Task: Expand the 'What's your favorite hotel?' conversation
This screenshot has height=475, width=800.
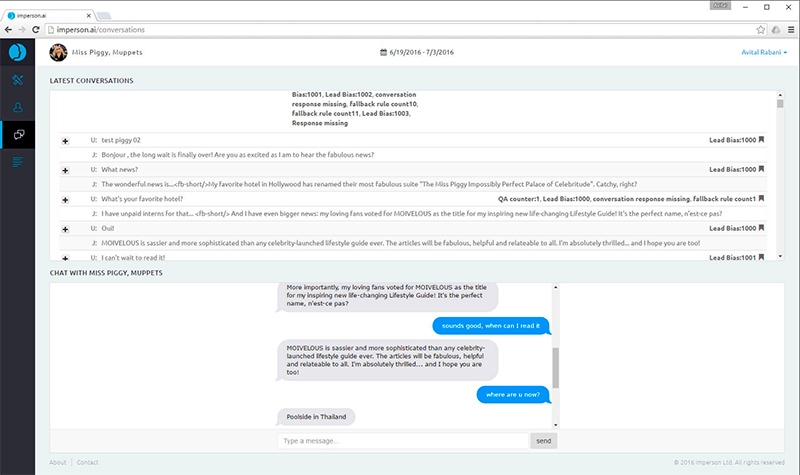Action: pyautogui.click(x=65, y=200)
